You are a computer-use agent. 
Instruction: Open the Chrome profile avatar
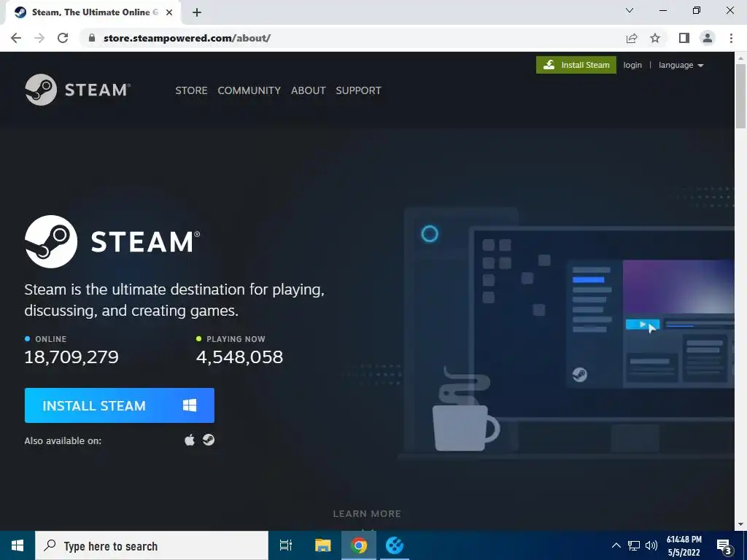tap(708, 38)
